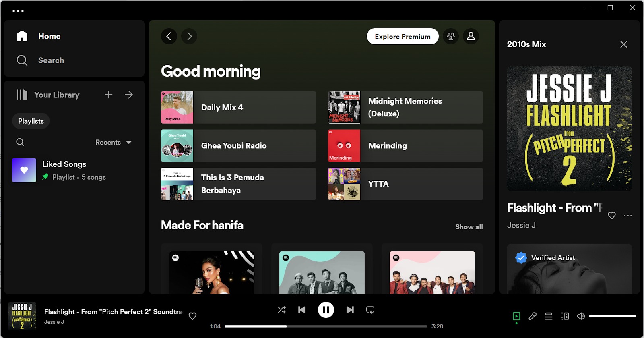644x338 pixels.
Task: Open the Verified Artist card
Action: click(570, 269)
